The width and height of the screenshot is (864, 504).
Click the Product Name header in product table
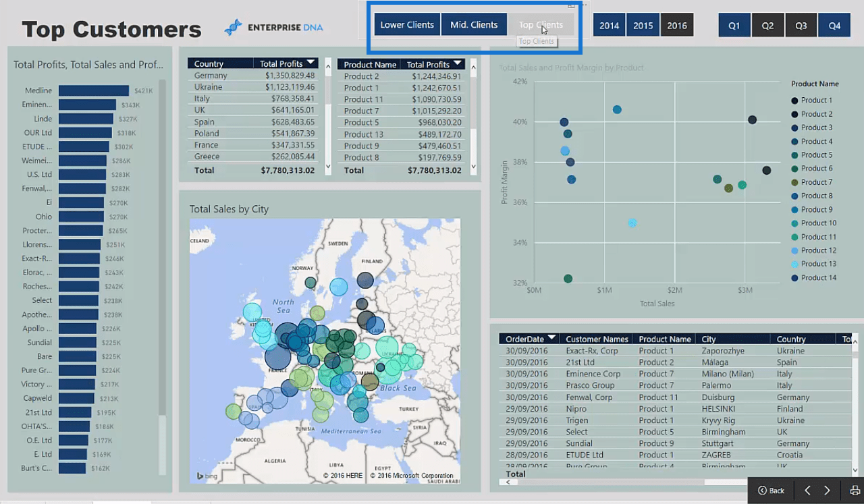tap(370, 64)
